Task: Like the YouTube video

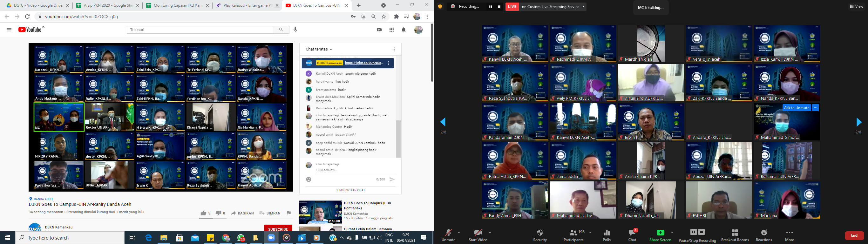Action: click(x=204, y=213)
